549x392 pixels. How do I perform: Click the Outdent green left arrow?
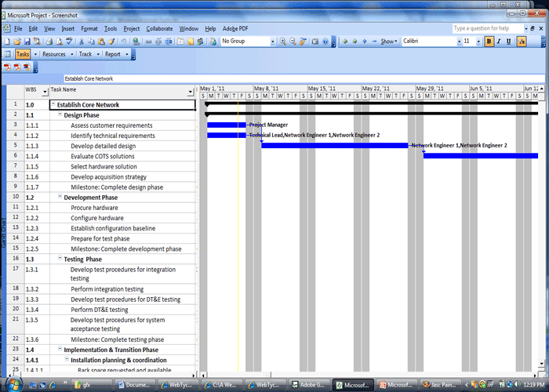(345, 42)
